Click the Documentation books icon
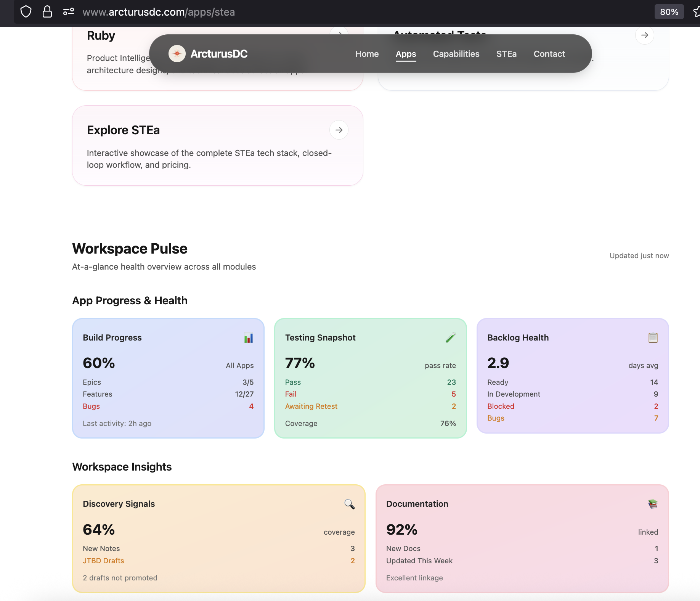This screenshot has height=601, width=700. [x=653, y=504]
